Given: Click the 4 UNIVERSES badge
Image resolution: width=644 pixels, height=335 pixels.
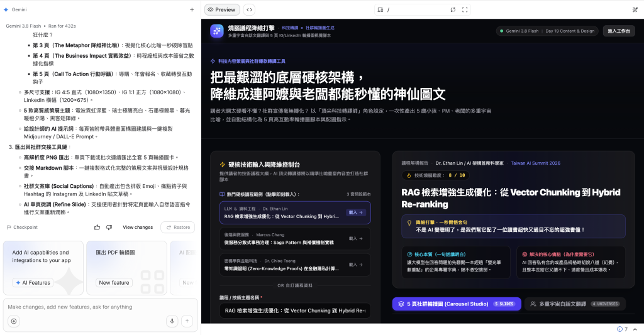Looking at the screenshot, I should click(605, 304).
